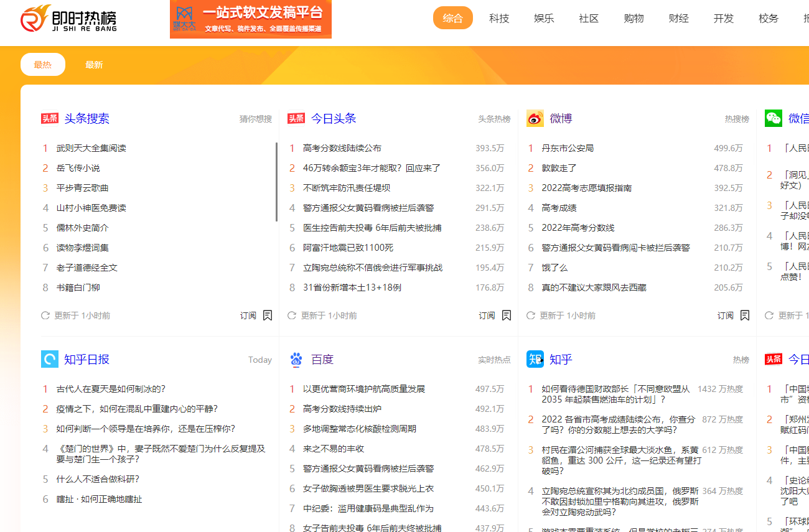Click the red 头条 badge beside 头条搜索
This screenshot has height=532, width=809.
50,118
